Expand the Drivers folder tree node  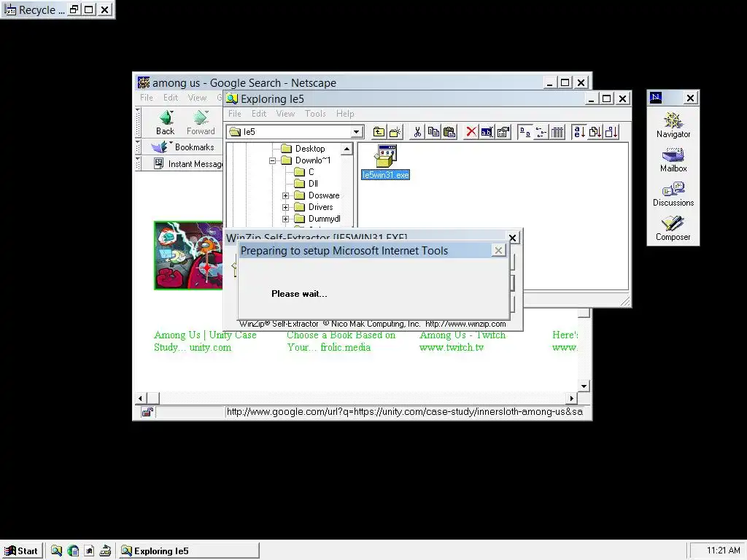285,207
